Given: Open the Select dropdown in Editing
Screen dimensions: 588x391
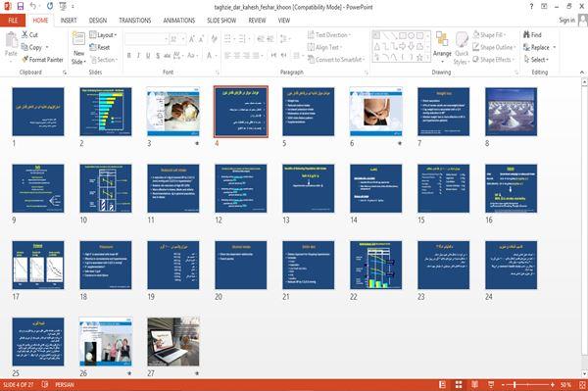Looking at the screenshot, I should (x=536, y=60).
